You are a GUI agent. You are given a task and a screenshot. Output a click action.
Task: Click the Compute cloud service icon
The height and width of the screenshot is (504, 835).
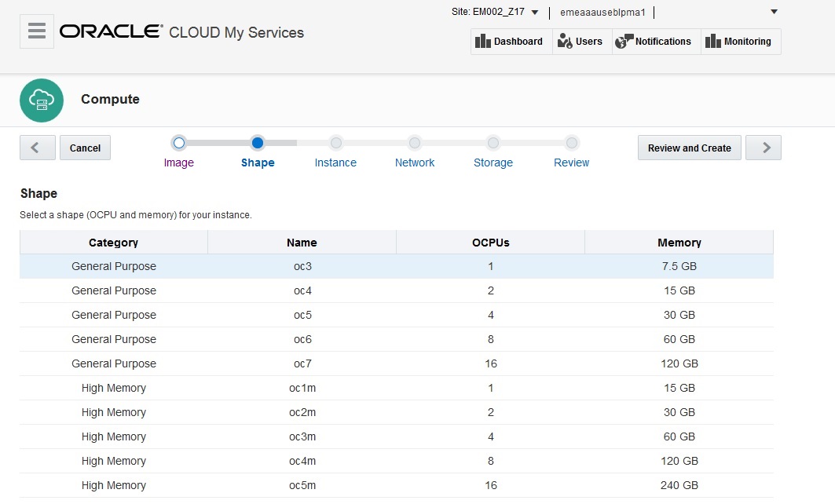tap(42, 100)
